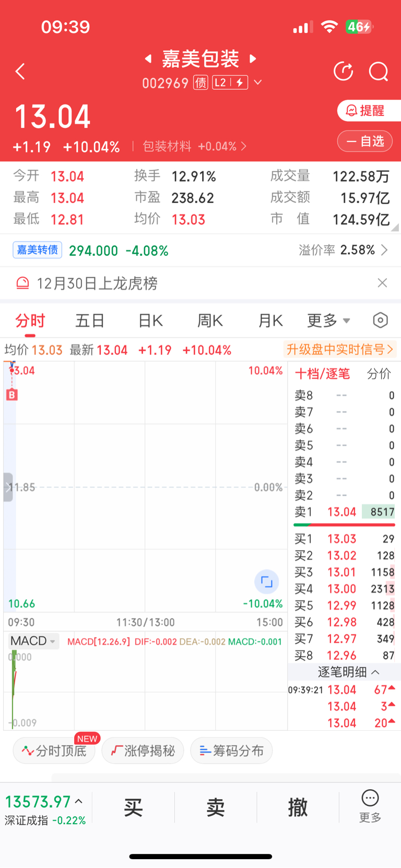The width and height of the screenshot is (401, 868).
Task: Tap 换手 12.91% value
Action: [x=194, y=176]
